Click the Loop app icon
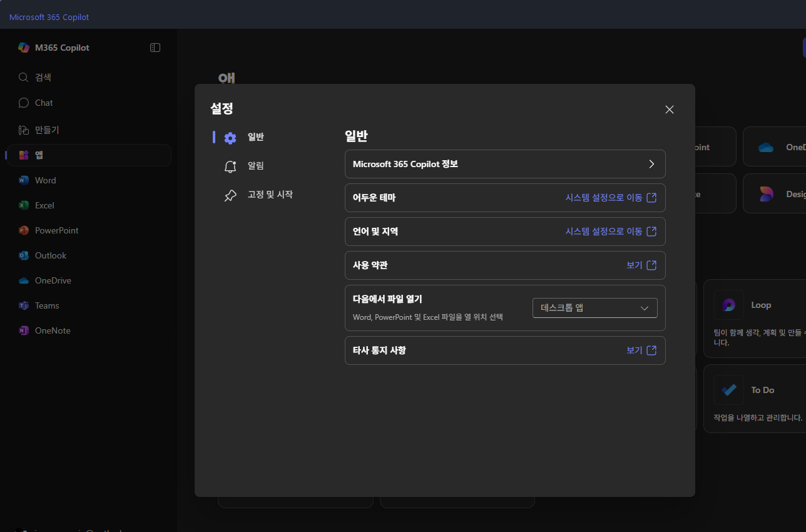 click(729, 305)
